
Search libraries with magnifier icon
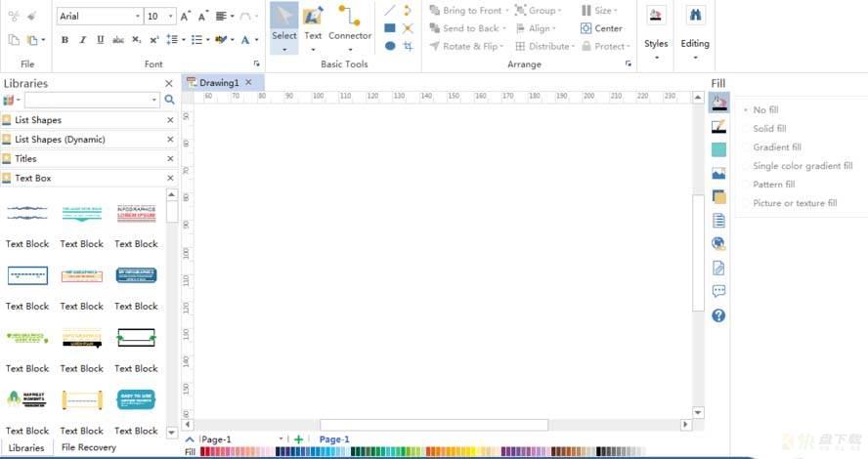pos(169,100)
